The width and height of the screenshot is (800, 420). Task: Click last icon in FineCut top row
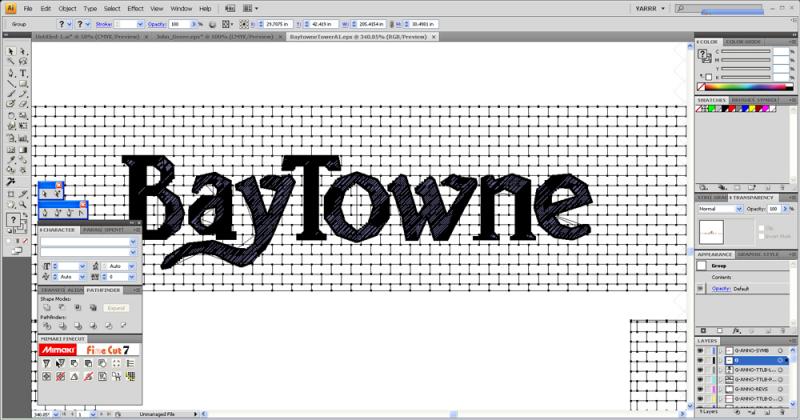(x=130, y=363)
